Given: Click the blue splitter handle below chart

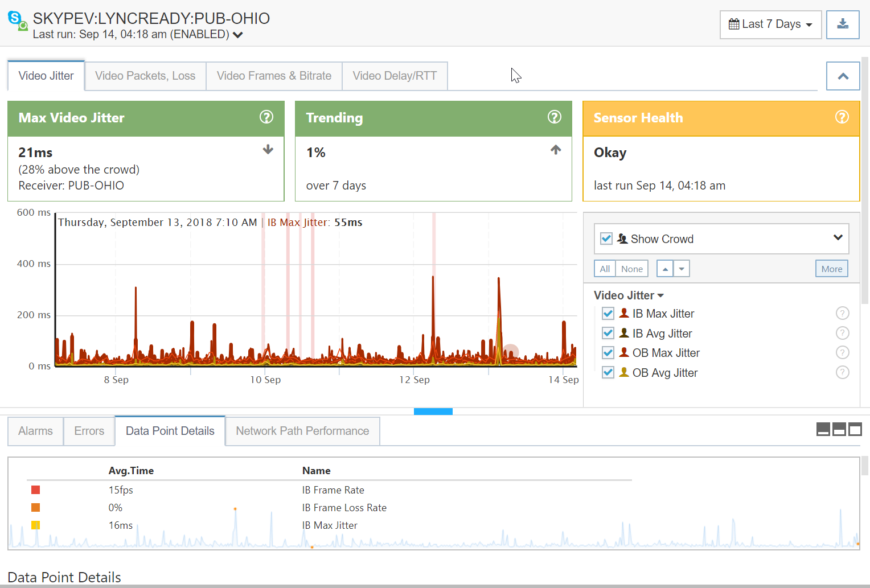Looking at the screenshot, I should pyautogui.click(x=433, y=411).
